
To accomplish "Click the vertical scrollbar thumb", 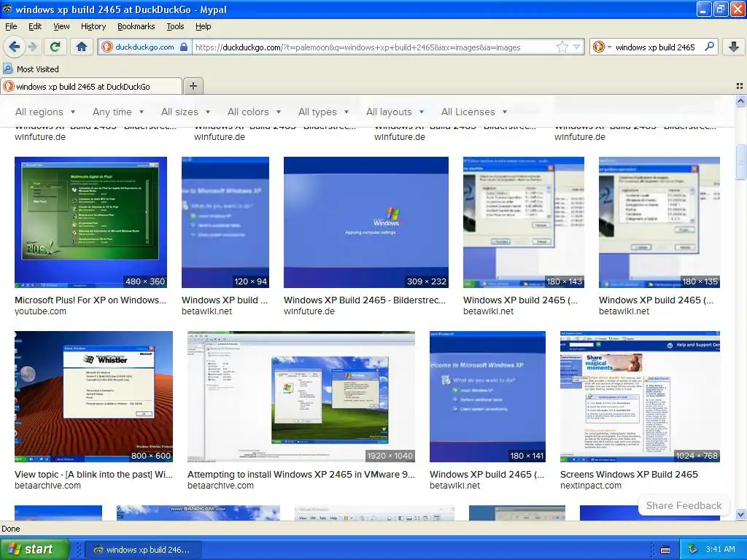I will coord(740,162).
